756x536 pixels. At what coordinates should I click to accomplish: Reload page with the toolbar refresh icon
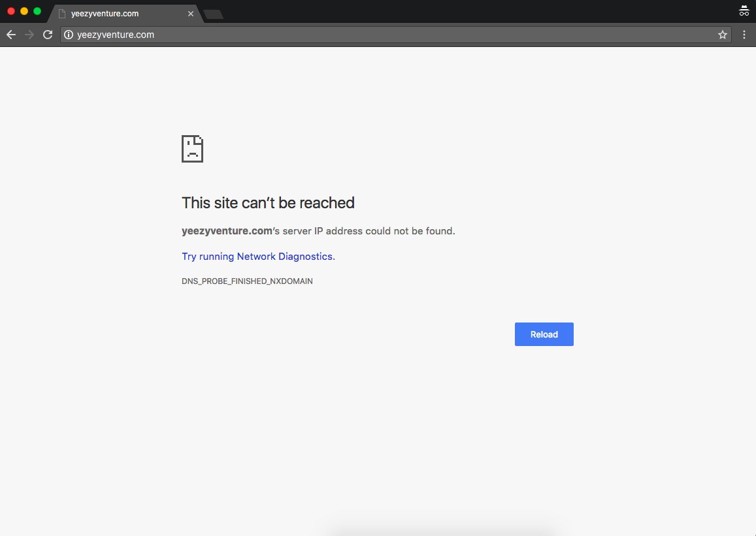pyautogui.click(x=47, y=35)
